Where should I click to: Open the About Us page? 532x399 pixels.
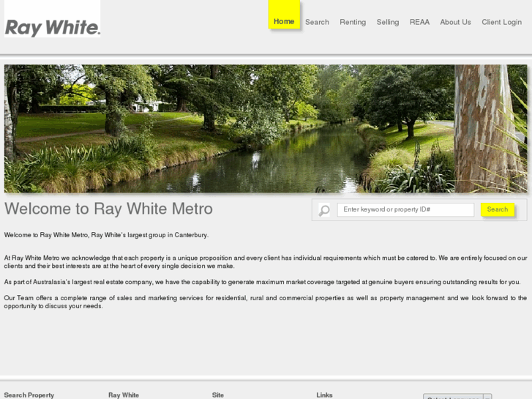(x=455, y=22)
